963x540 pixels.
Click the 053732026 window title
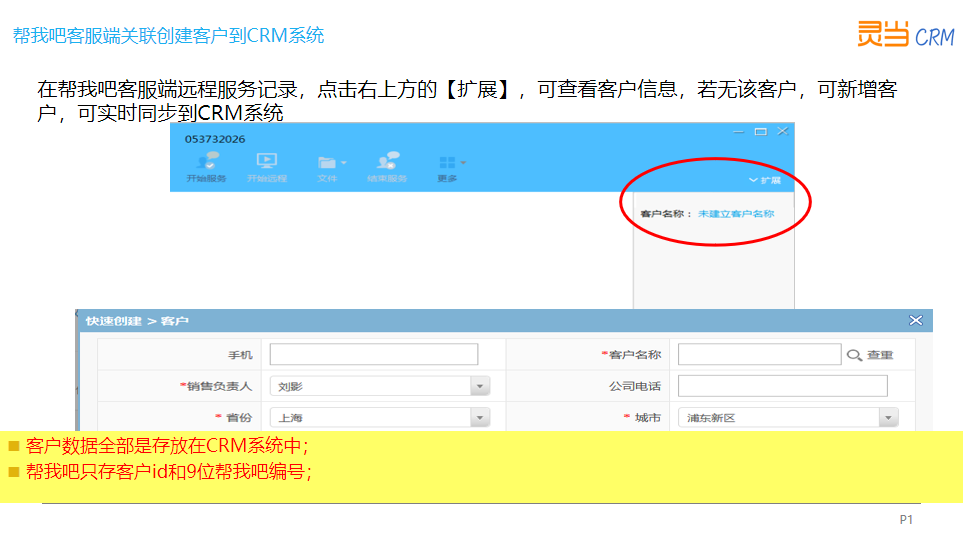click(x=215, y=139)
